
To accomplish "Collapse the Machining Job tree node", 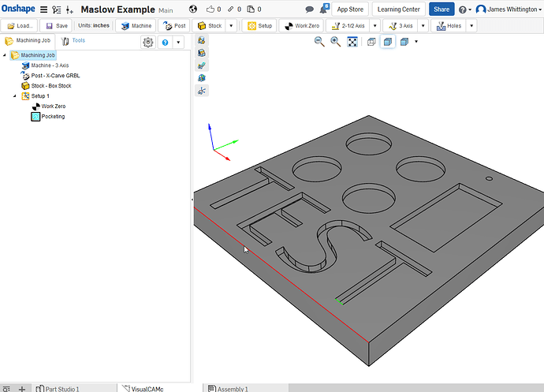I will [x=5, y=55].
